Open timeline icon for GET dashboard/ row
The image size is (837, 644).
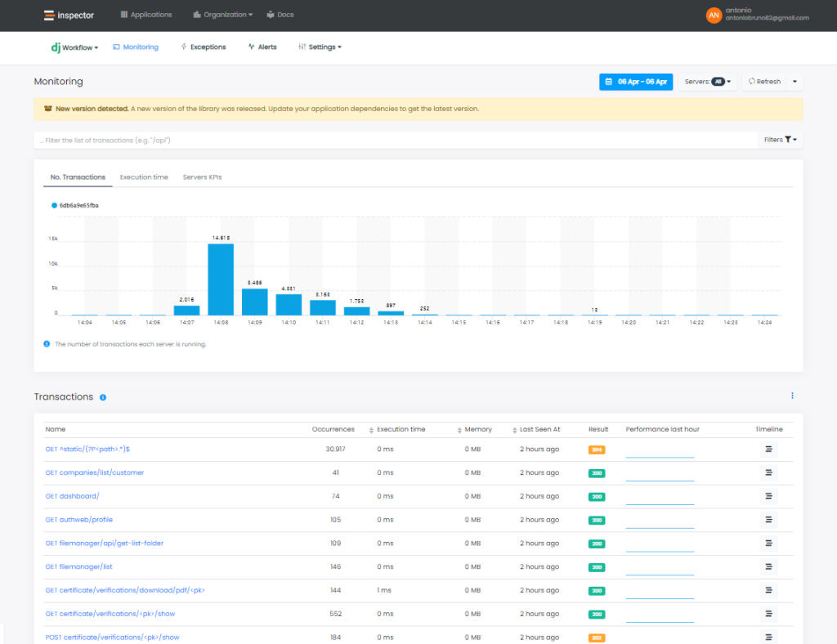point(768,496)
